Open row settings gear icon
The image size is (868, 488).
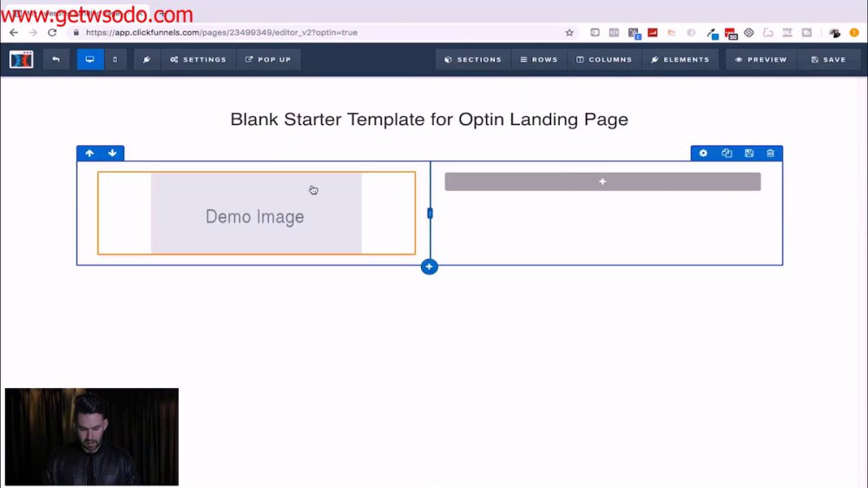(703, 153)
